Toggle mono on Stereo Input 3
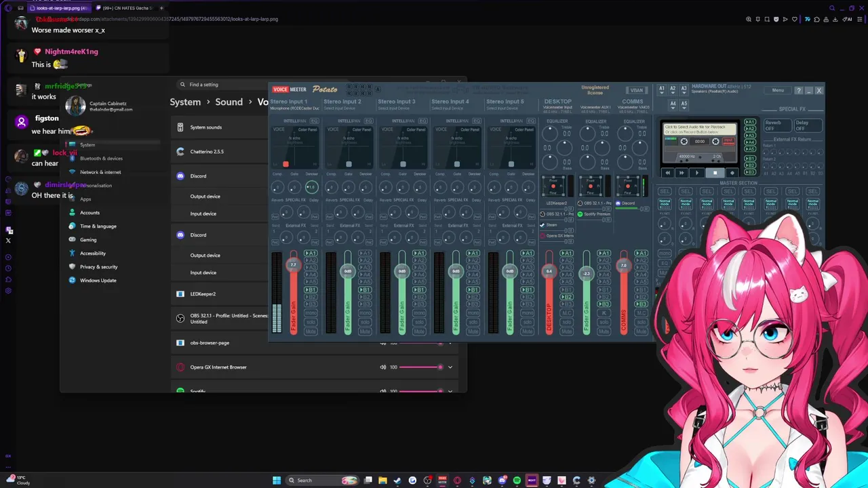This screenshot has width=868, height=488. (x=419, y=313)
